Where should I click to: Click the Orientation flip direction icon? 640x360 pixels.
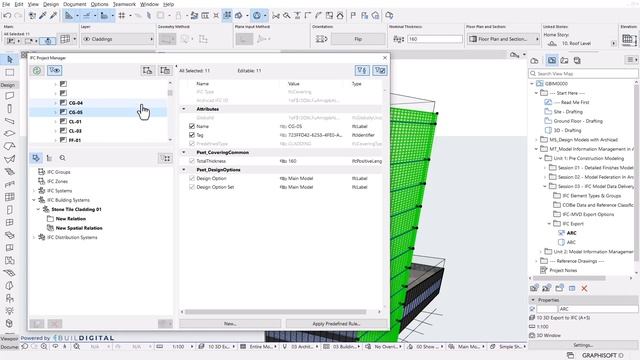click(321, 39)
